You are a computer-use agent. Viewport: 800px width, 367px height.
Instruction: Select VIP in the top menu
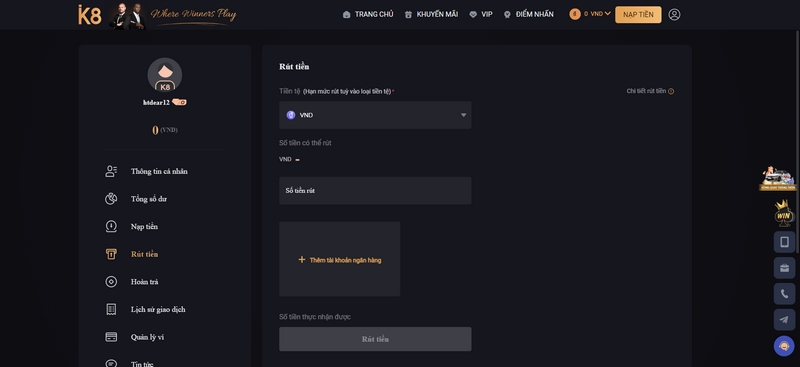pos(481,14)
